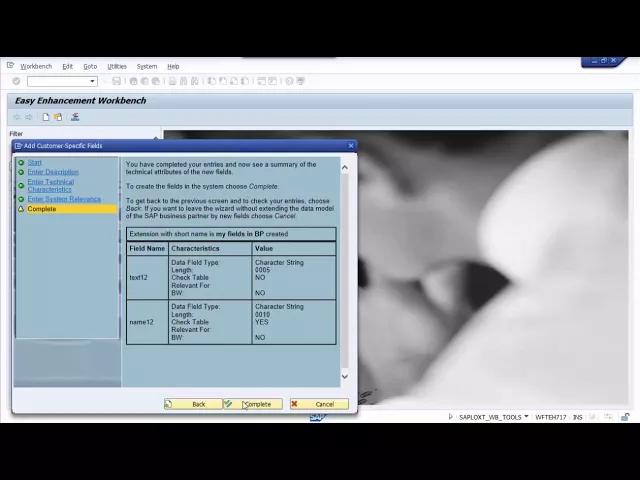Click the yellow Exit round toolbar icon
This screenshot has height=480, width=640.
(x=144, y=81)
